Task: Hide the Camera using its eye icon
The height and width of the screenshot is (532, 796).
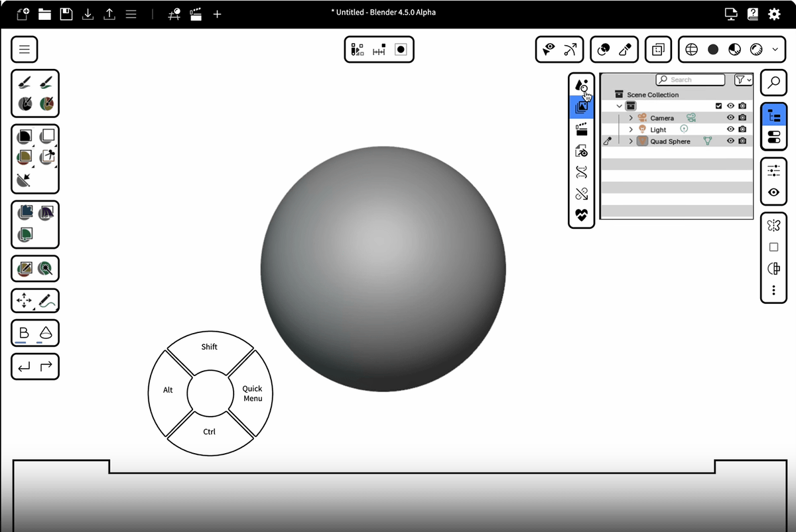Action: pyautogui.click(x=730, y=118)
